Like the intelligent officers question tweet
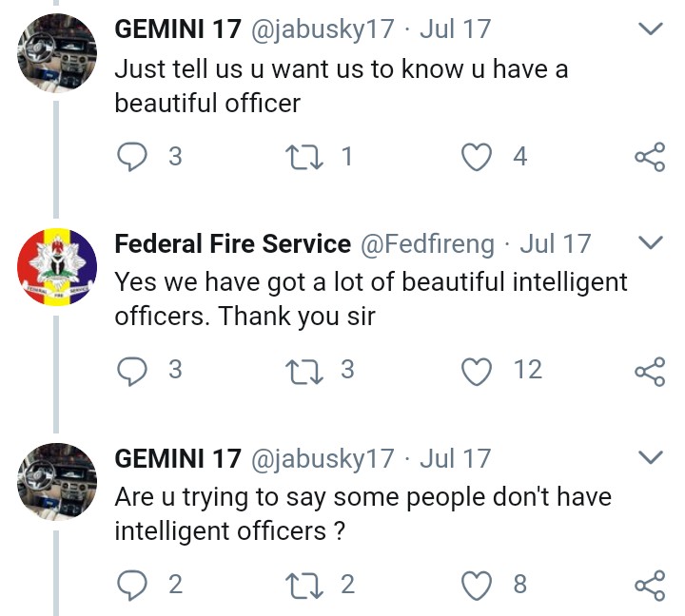685x616 pixels. pyautogui.click(x=477, y=585)
